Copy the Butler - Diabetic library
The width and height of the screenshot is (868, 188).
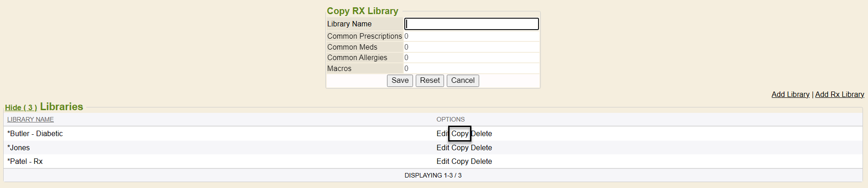tap(460, 133)
